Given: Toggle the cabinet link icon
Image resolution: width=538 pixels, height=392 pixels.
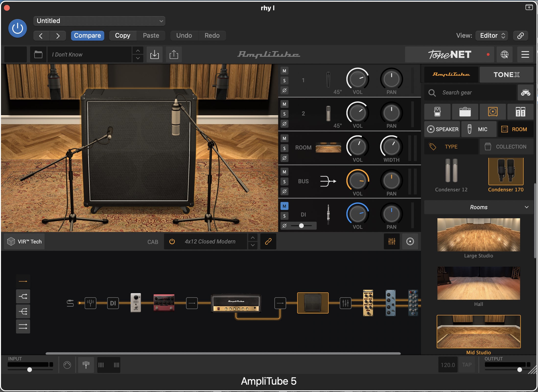Looking at the screenshot, I should pyautogui.click(x=268, y=242).
